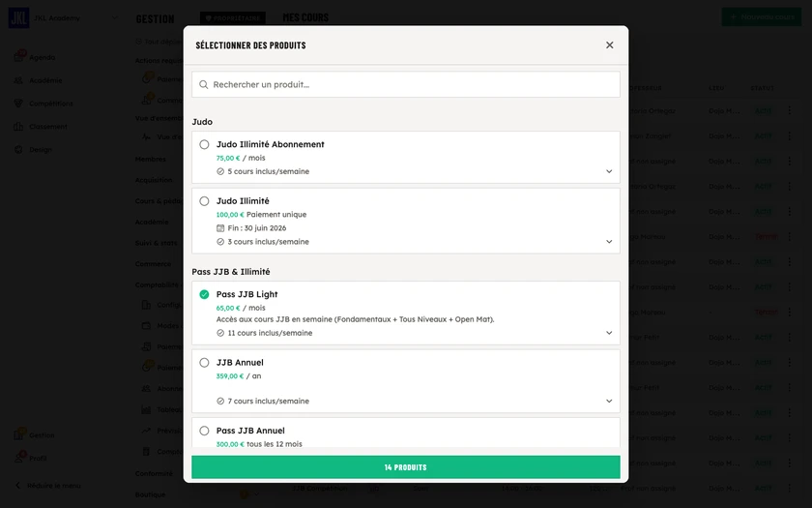
Task: Open the Design sidebar icon
Action: (18, 149)
